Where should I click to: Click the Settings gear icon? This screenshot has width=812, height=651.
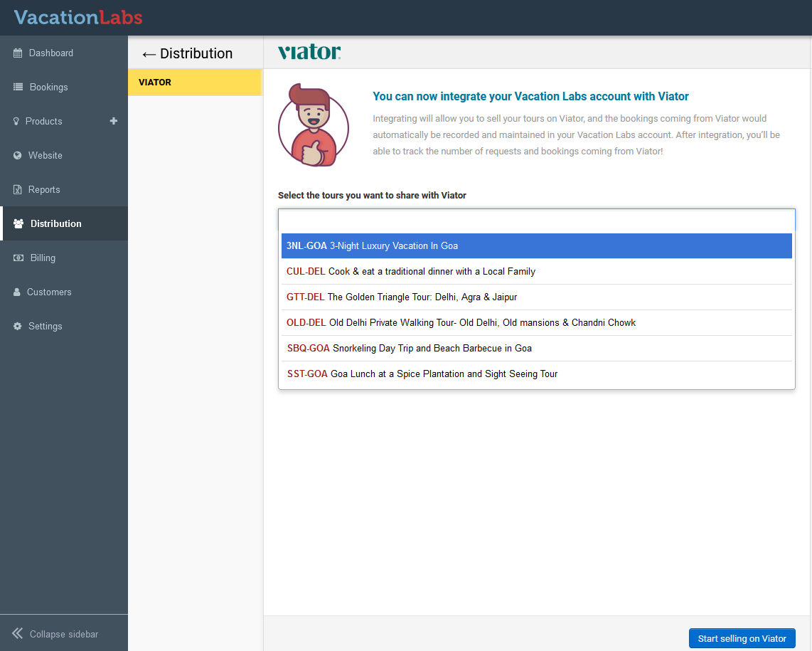point(18,327)
